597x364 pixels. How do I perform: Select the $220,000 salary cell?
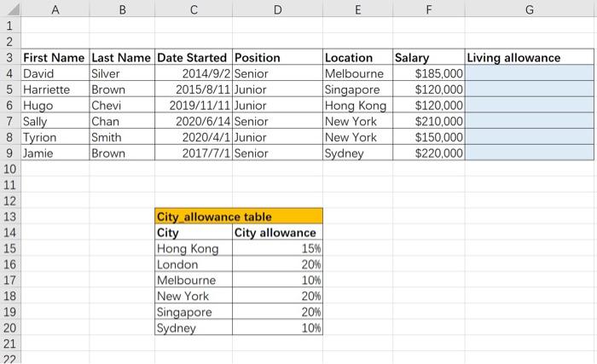click(x=429, y=153)
